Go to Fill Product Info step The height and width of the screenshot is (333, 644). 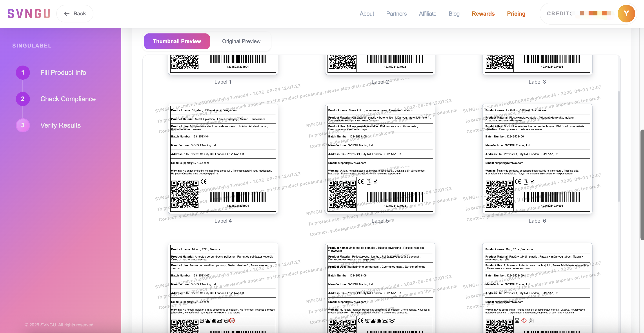(x=63, y=73)
